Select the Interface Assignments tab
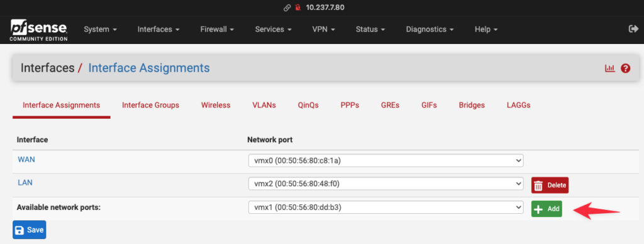Image resolution: width=644 pixels, height=244 pixels. point(61,105)
